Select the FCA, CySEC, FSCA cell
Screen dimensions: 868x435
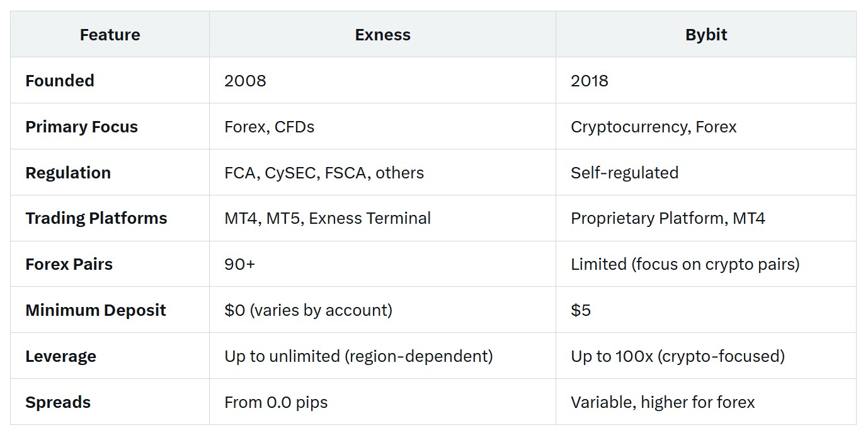pos(324,173)
